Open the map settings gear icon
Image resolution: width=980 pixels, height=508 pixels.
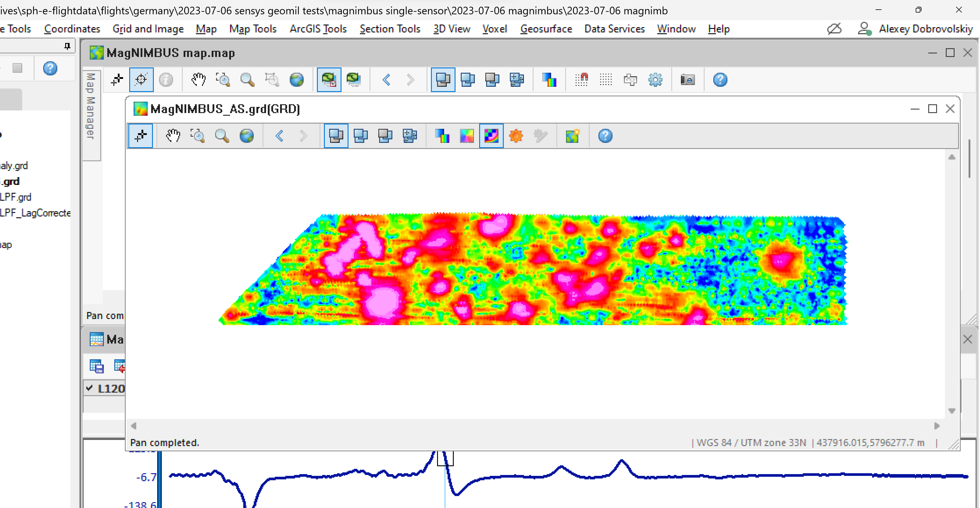pyautogui.click(x=655, y=79)
